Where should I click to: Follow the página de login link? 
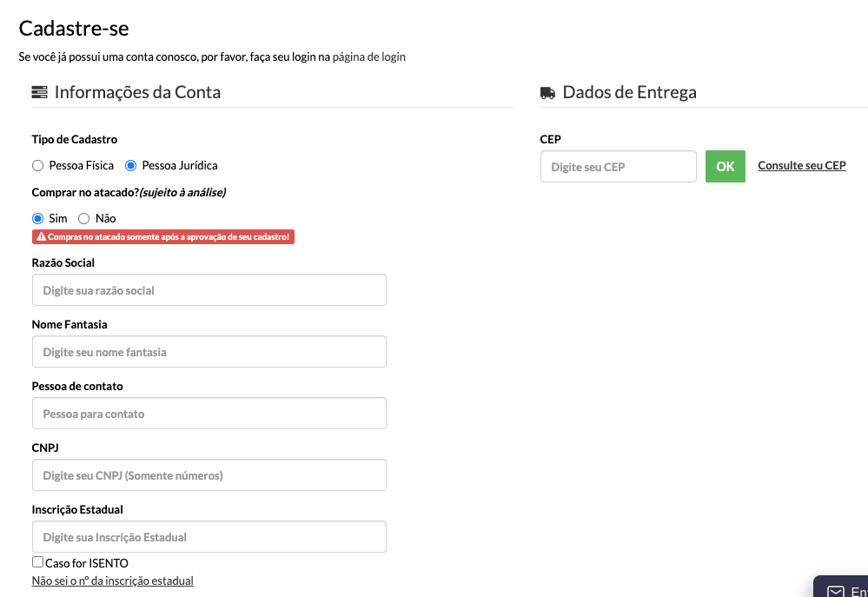point(368,56)
